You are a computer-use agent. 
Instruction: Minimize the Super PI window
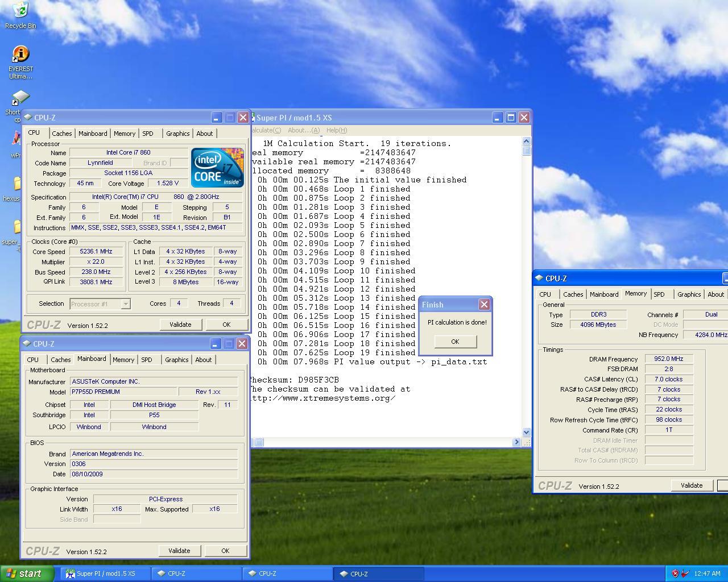[498, 117]
